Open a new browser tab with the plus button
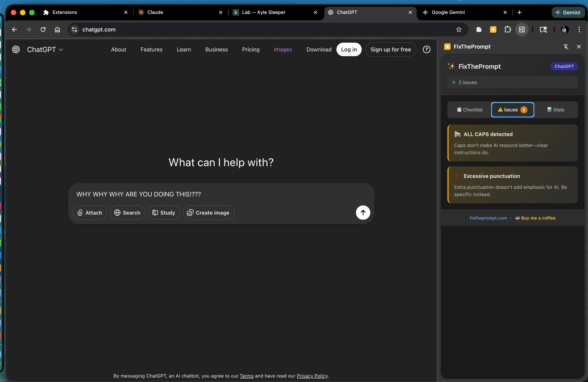 pos(519,12)
